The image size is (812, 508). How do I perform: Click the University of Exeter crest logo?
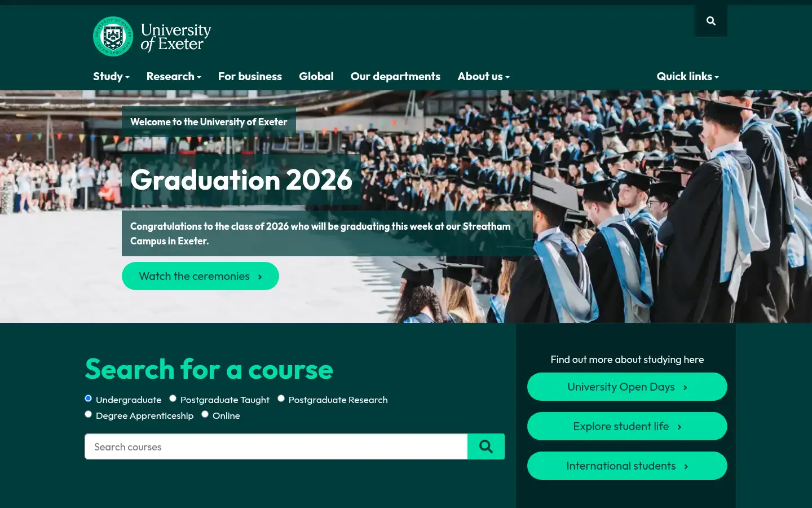point(113,36)
